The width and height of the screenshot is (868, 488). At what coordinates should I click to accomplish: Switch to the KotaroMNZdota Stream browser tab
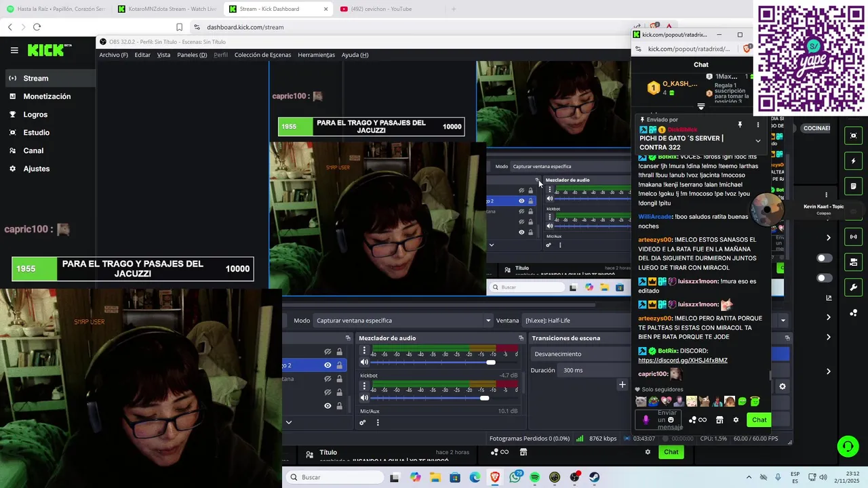tap(167, 9)
